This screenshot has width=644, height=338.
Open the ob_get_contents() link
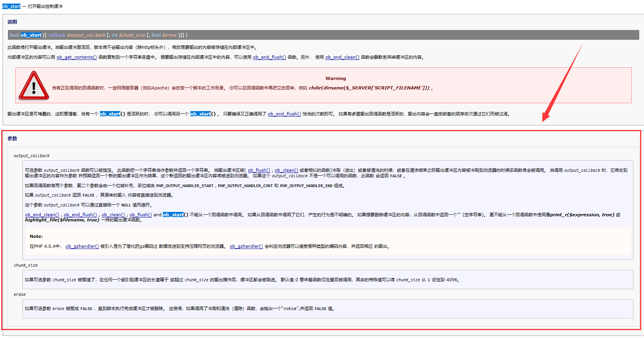(x=77, y=57)
